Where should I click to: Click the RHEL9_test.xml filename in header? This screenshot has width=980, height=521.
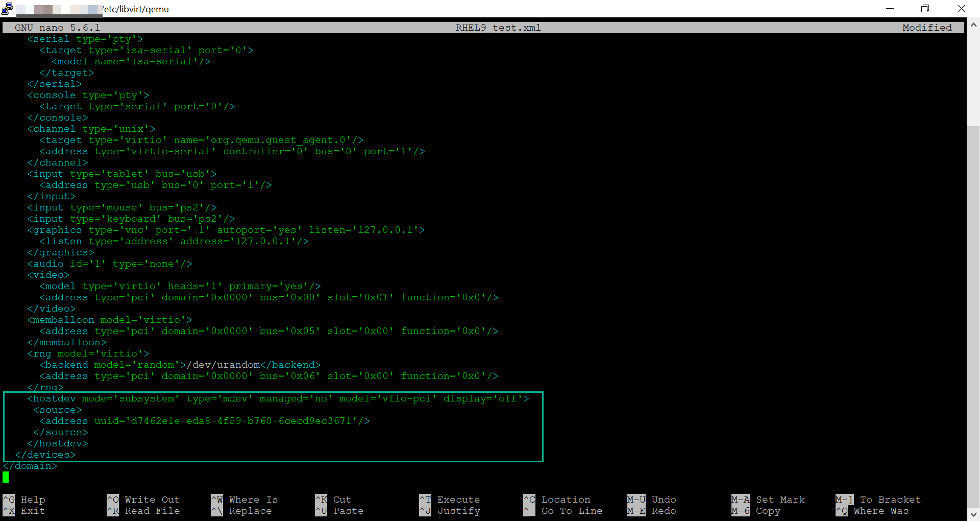pos(498,28)
